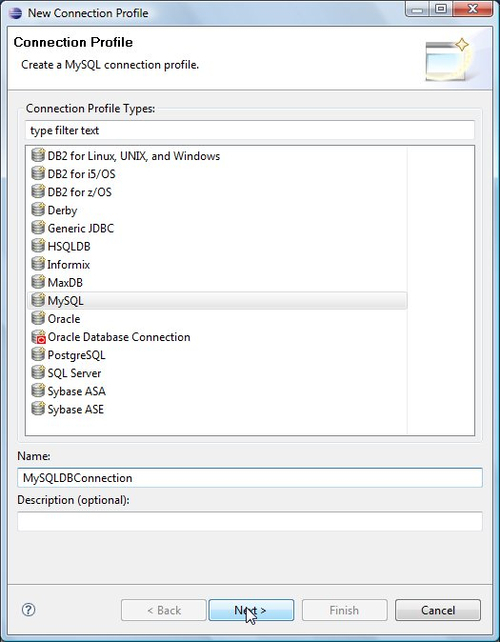Select "HSQLDB" profile type

[x=69, y=246]
